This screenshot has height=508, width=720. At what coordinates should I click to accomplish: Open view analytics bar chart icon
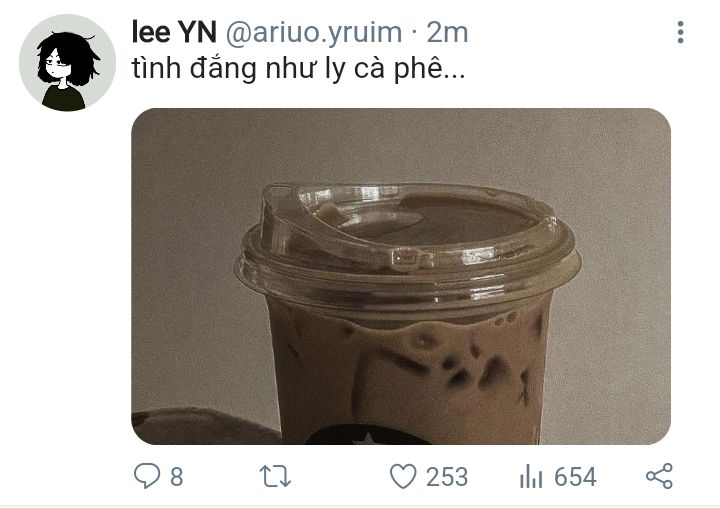point(531,476)
